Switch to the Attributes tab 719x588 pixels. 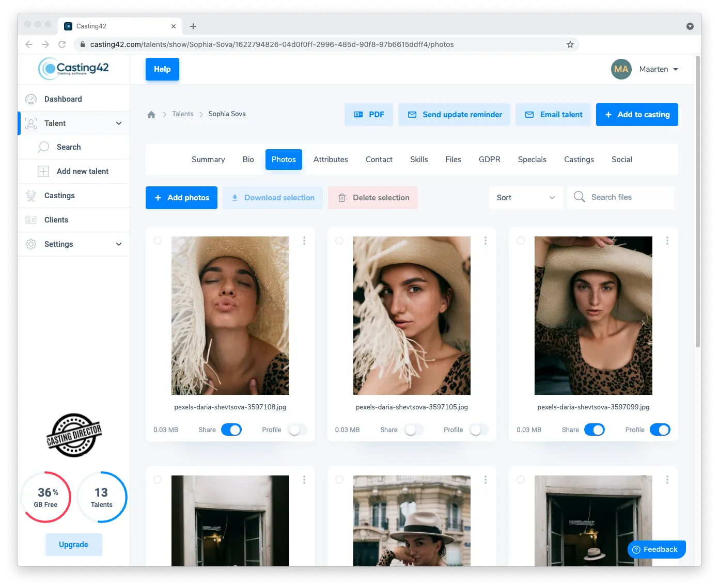click(x=331, y=160)
